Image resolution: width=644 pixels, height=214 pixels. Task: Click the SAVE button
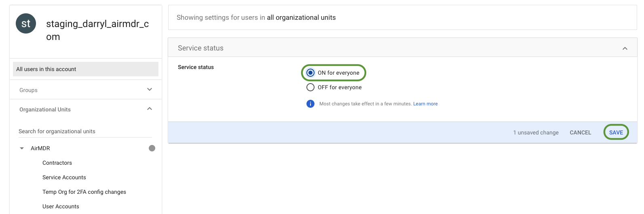(x=616, y=132)
